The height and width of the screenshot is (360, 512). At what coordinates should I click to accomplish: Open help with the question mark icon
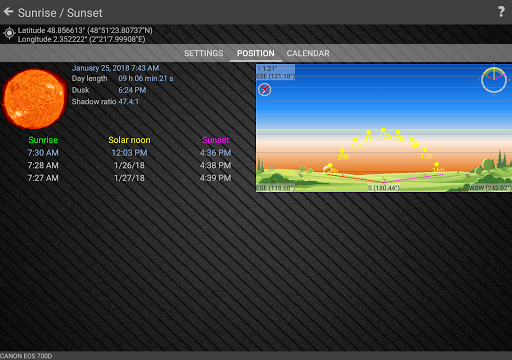501,12
